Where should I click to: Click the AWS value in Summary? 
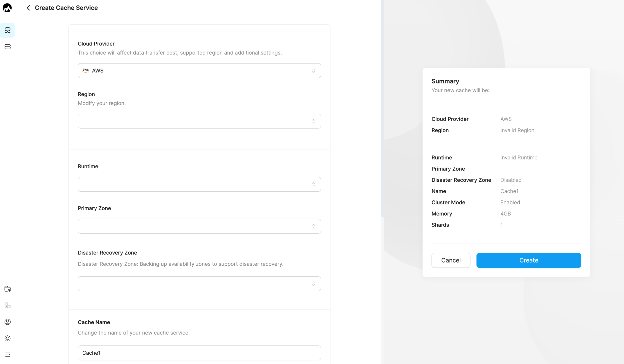pyautogui.click(x=506, y=119)
